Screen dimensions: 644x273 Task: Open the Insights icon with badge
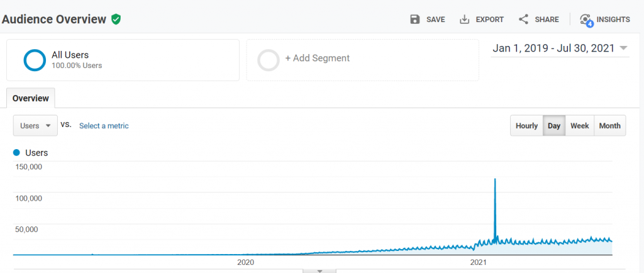586,20
